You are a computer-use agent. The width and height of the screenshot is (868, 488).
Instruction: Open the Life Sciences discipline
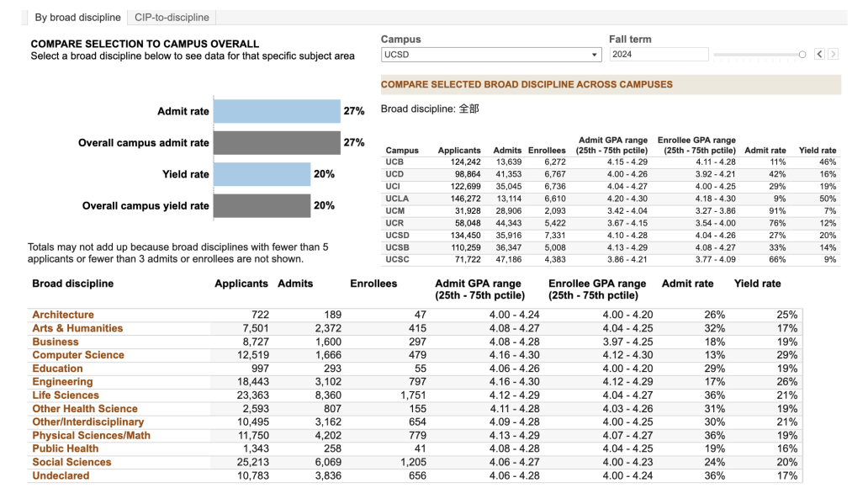[x=66, y=395]
